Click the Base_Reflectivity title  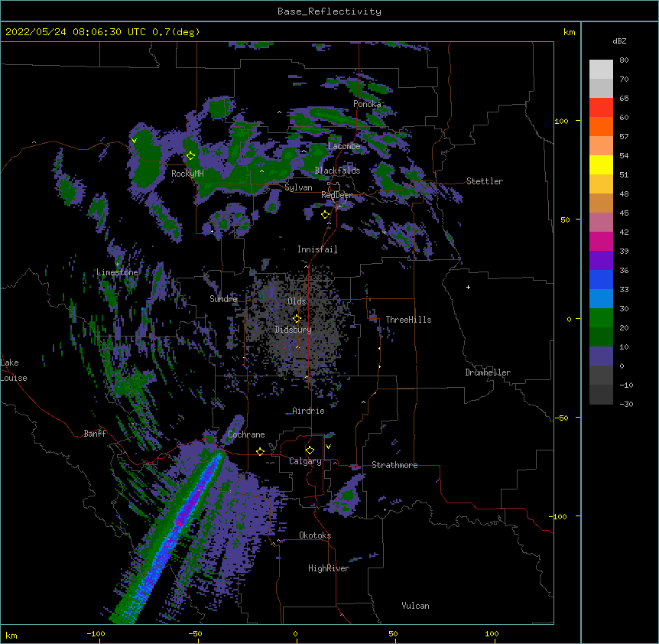click(x=329, y=11)
